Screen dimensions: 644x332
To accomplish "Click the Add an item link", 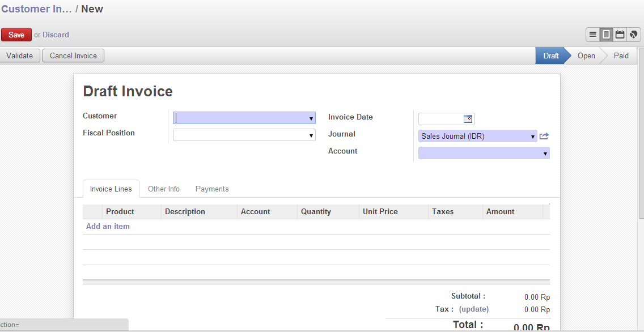I will coord(108,226).
